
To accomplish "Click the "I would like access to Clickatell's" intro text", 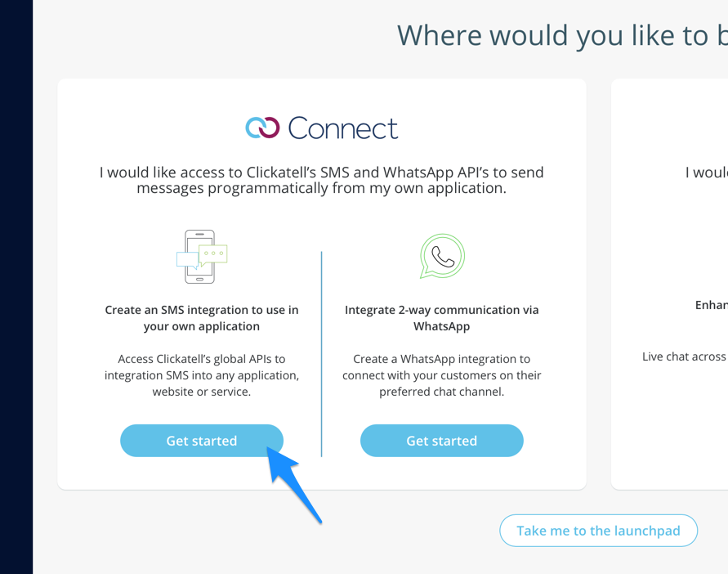I will [x=322, y=180].
